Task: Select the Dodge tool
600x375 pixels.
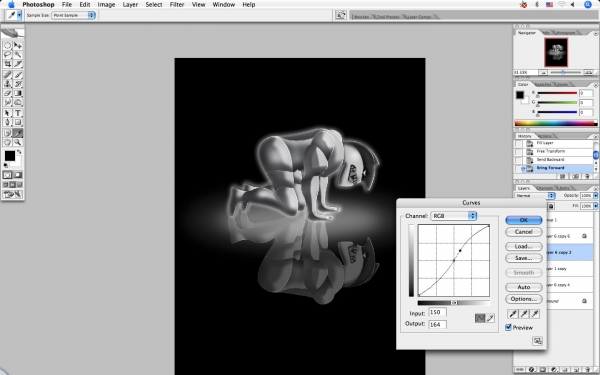Action: click(18, 102)
